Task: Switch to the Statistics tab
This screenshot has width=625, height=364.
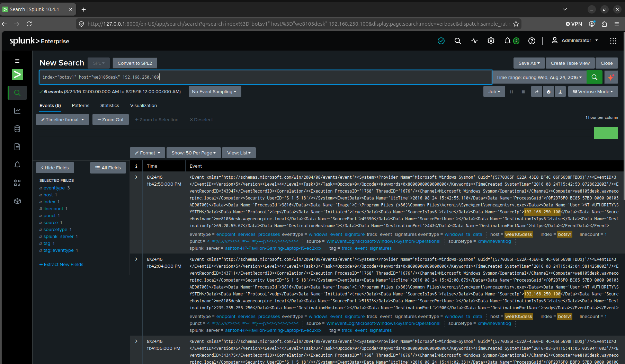Action: click(110, 105)
